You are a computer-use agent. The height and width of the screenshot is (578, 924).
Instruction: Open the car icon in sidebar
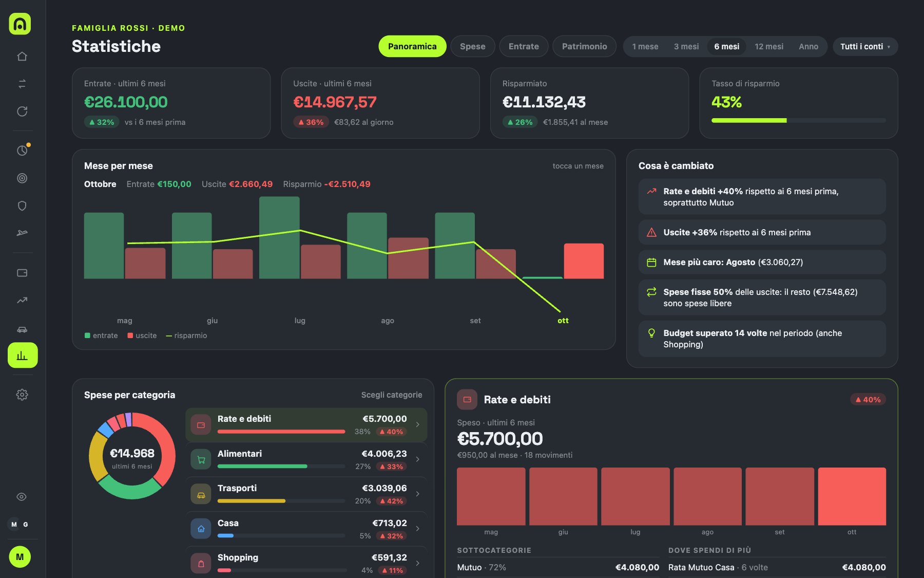tap(22, 329)
